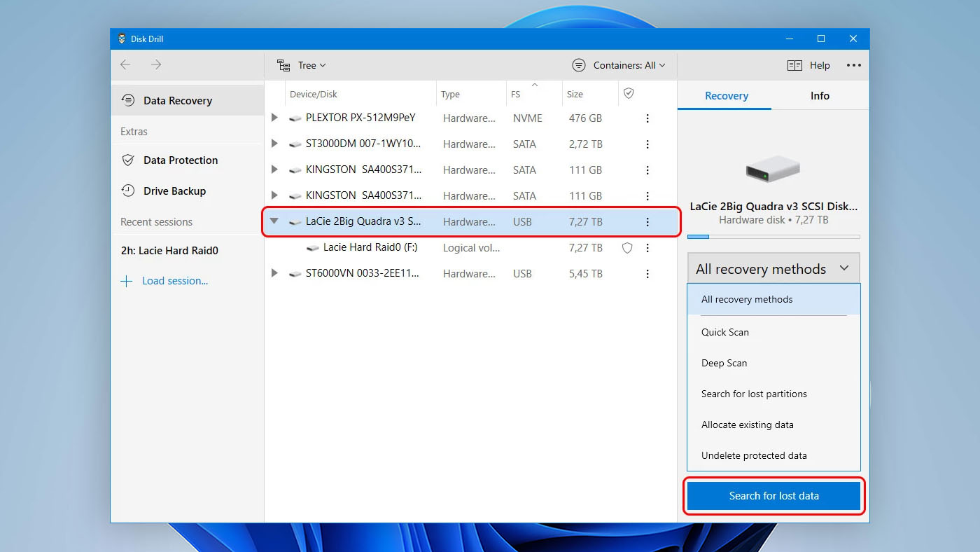Choose Allocate existing data
The height and width of the screenshot is (552, 980).
click(x=773, y=425)
